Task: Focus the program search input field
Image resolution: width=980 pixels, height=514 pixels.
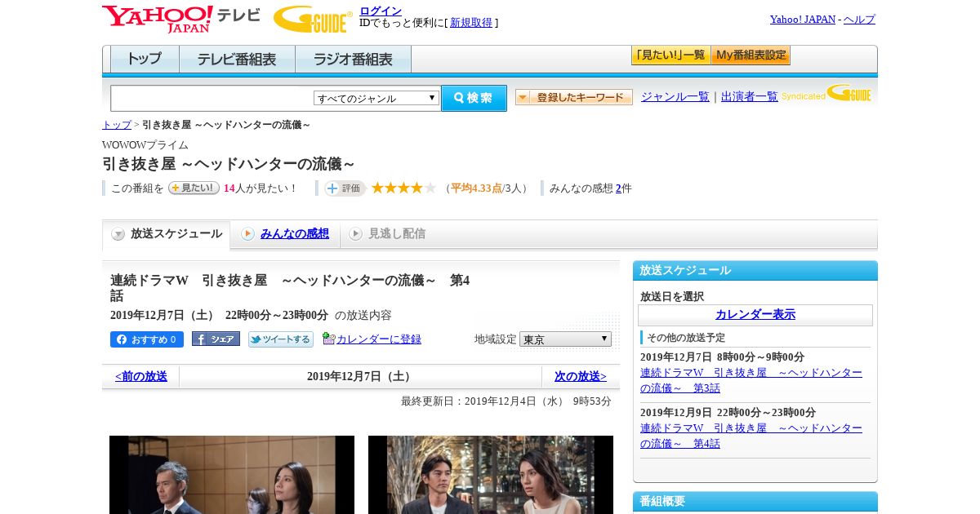Action: pyautogui.click(x=212, y=98)
